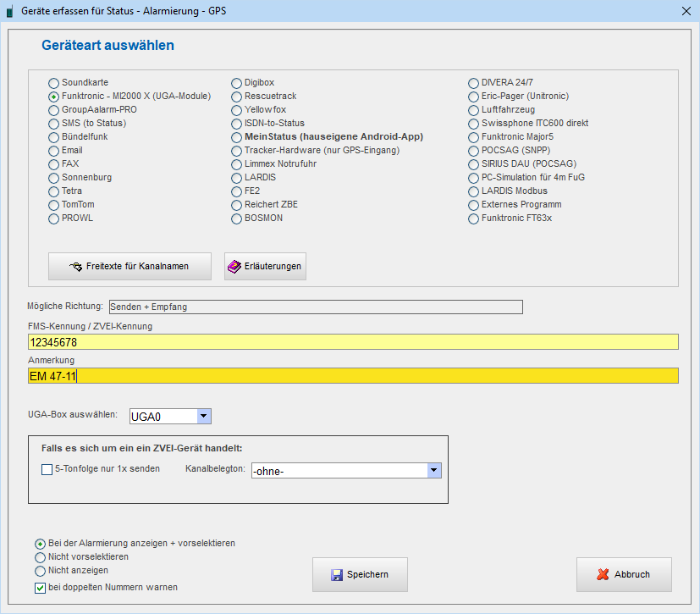Click the red X Abbruch icon
The image size is (700, 614).
603,574
